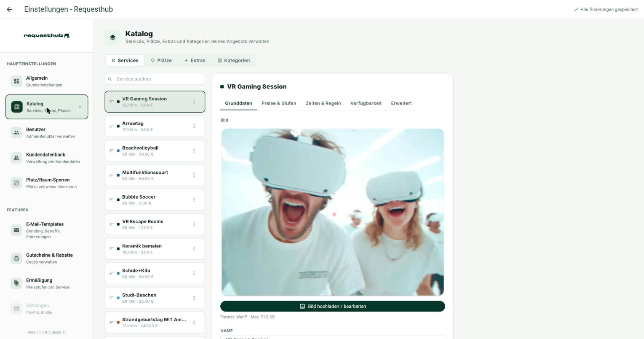Open the Preise & Stufen tab
This screenshot has height=339, width=644.
279,103
